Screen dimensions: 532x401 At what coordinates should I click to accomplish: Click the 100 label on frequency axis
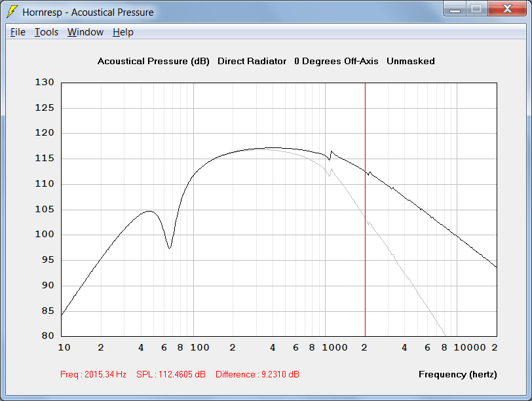[199, 347]
